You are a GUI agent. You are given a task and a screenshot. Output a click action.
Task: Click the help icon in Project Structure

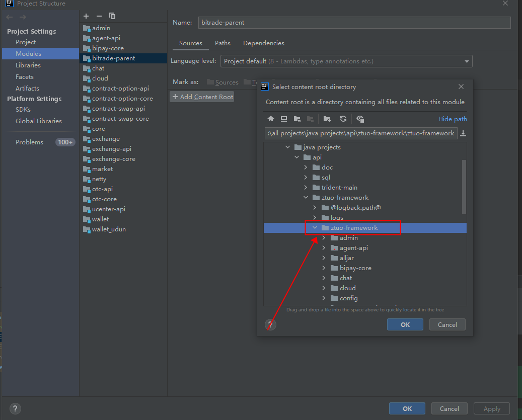[x=15, y=409]
